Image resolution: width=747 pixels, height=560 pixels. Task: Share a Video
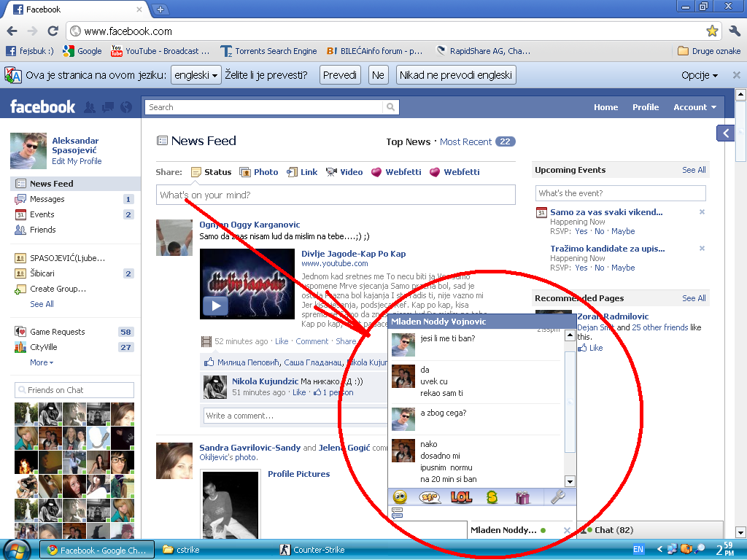click(344, 172)
